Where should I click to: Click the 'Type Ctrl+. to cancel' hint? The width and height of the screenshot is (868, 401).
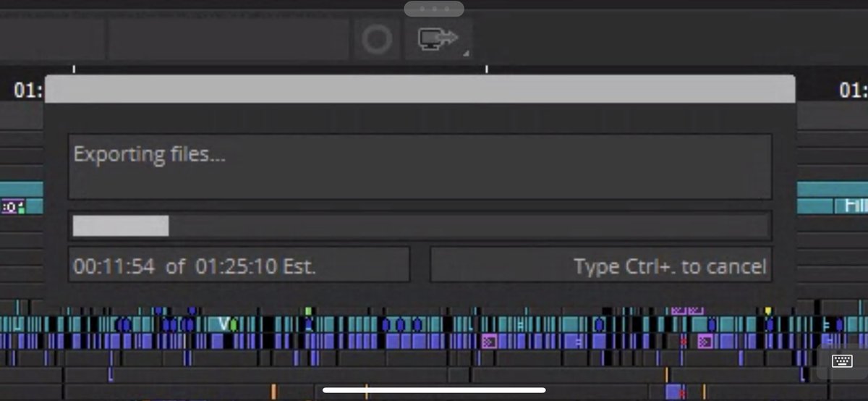(670, 266)
